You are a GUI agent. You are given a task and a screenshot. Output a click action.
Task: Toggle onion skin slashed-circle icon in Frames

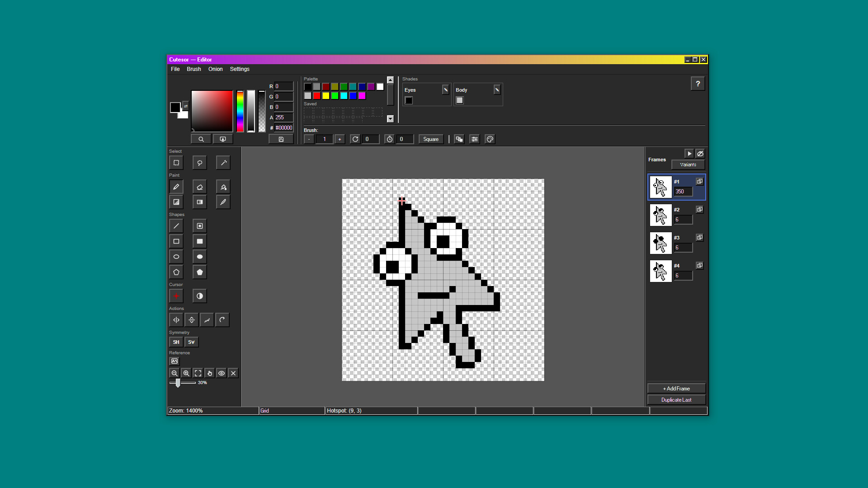click(x=700, y=154)
